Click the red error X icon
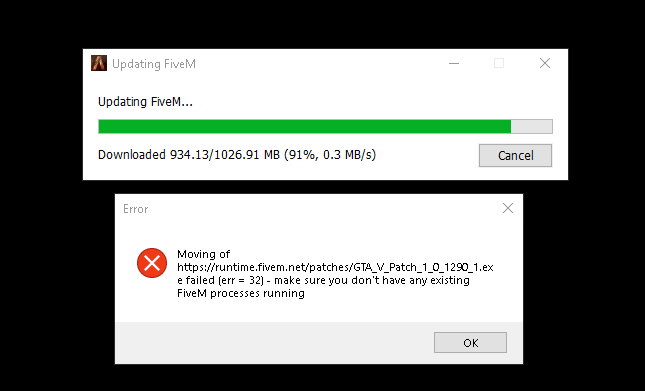The width and height of the screenshot is (645, 391). pos(152,263)
